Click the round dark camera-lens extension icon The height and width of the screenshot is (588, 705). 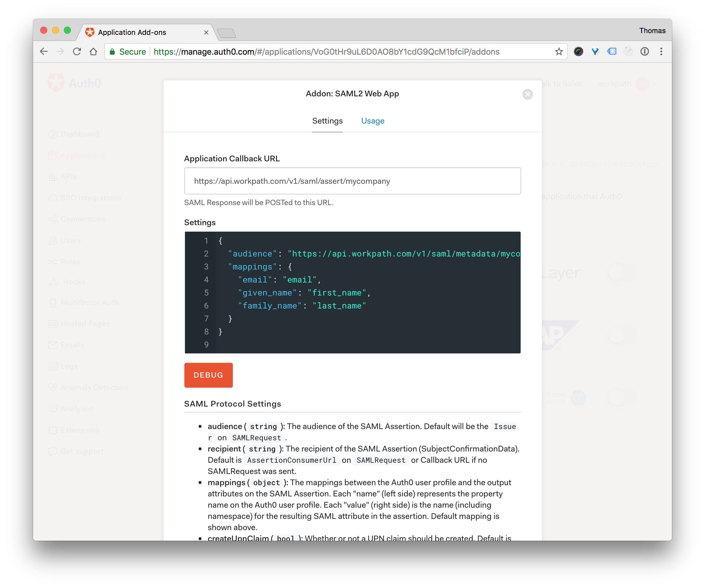tap(578, 51)
